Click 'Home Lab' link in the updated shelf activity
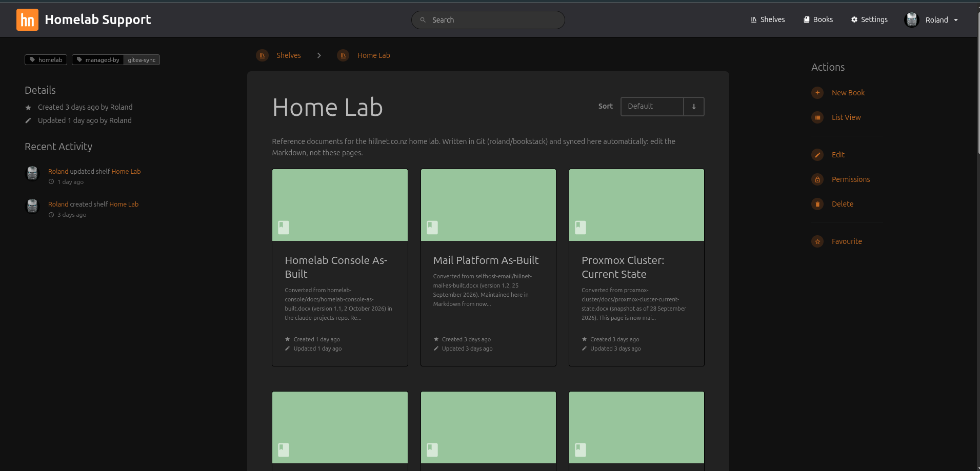The width and height of the screenshot is (980, 471). [x=126, y=172]
